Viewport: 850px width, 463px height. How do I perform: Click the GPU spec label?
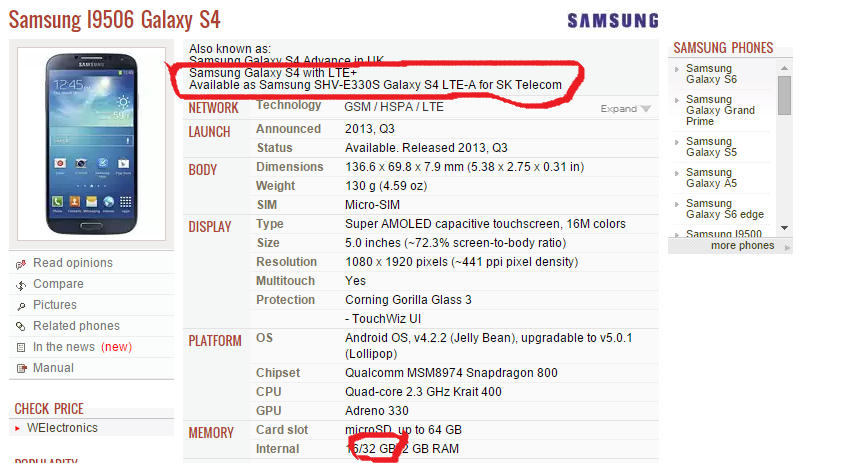click(268, 411)
